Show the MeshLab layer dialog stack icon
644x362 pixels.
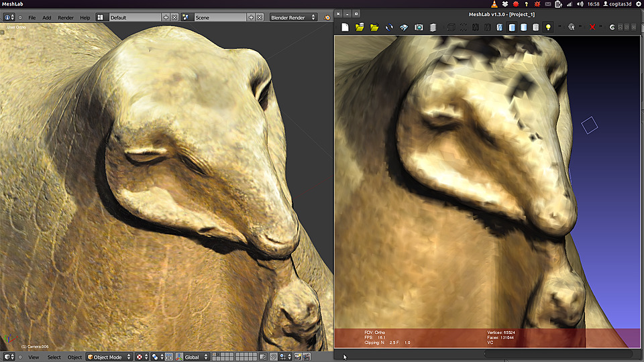(433, 27)
